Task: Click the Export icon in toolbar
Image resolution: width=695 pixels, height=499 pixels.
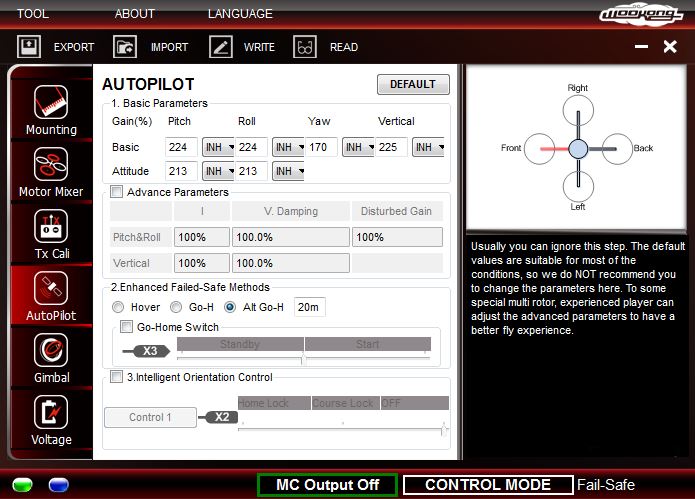Action: click(x=31, y=47)
